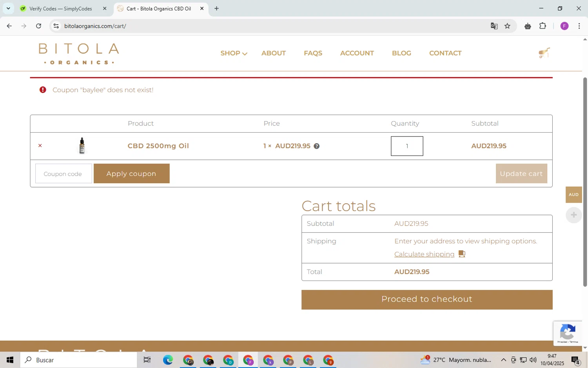Open the CBD 2500mg Oil product link

coord(158,146)
